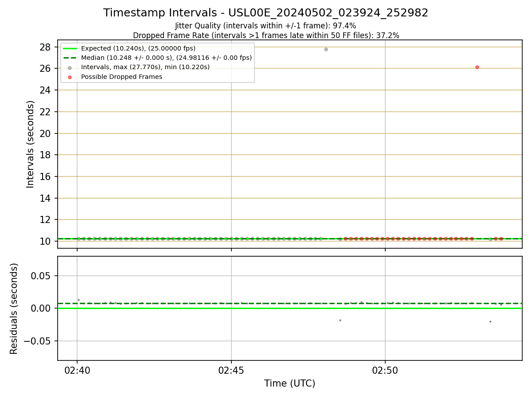The width and height of the screenshot is (532, 399).
Task: Click the '02:45' time tick label
Action: coord(231,370)
